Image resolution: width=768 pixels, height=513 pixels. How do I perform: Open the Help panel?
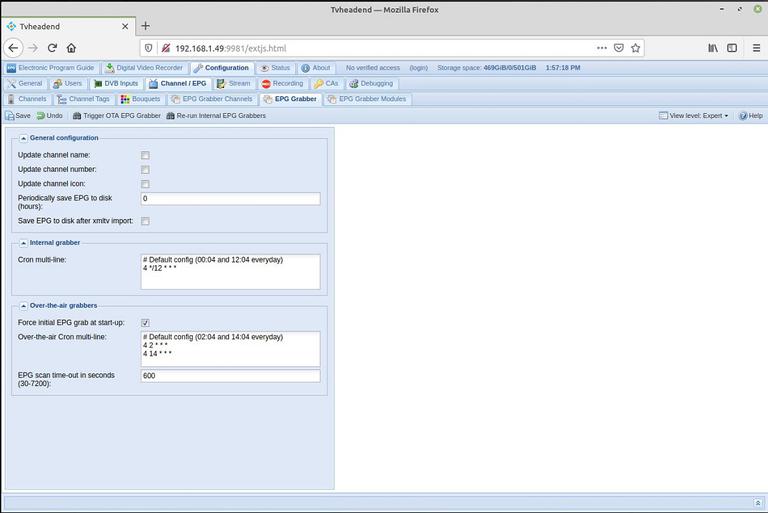tap(751, 116)
